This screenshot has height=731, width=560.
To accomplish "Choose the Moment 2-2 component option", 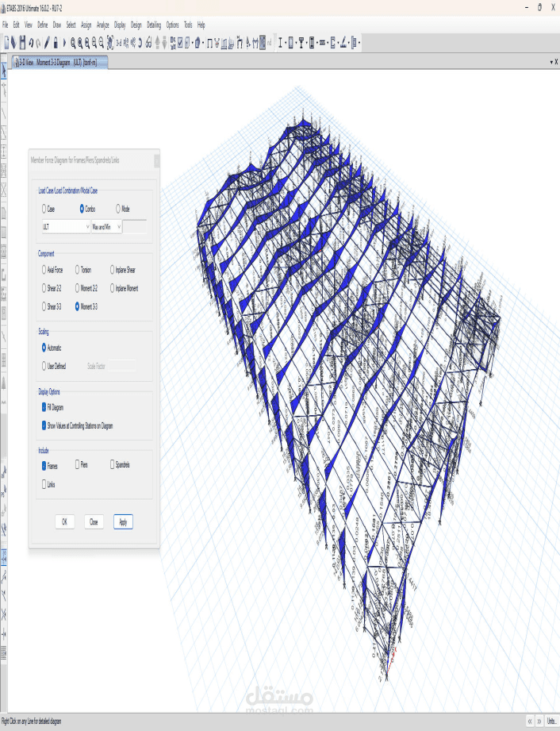I will [x=78, y=289].
